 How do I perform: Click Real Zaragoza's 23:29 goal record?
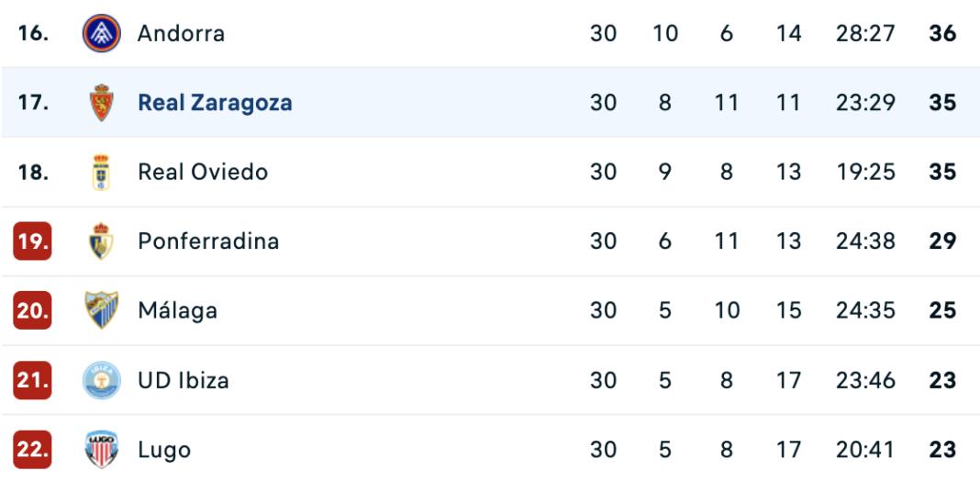point(865,103)
